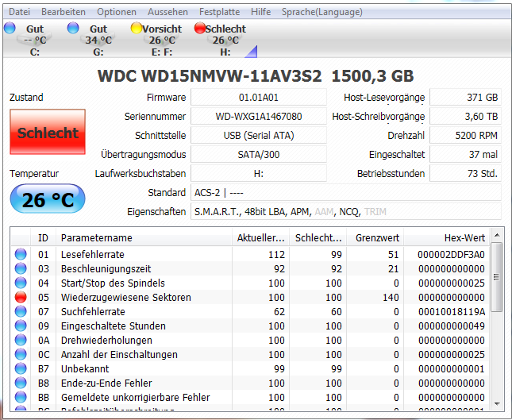Click the Drehzahl value 5200 RPM
The height and width of the screenshot is (420, 512).
[465, 135]
